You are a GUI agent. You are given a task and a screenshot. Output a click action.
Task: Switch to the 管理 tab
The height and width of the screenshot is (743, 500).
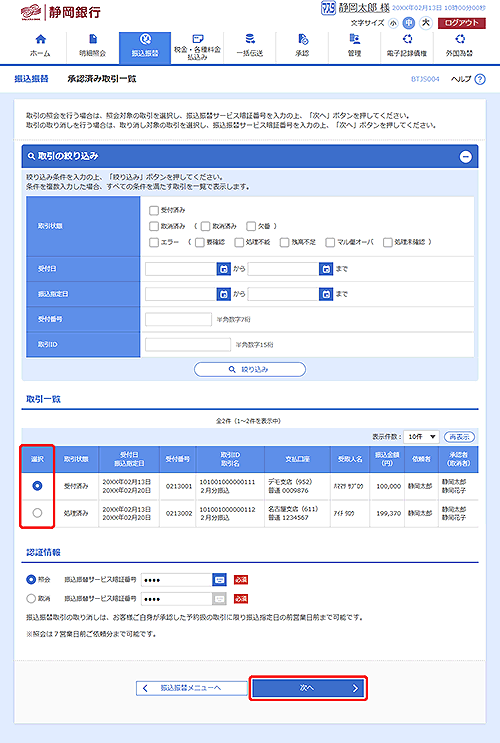click(355, 46)
